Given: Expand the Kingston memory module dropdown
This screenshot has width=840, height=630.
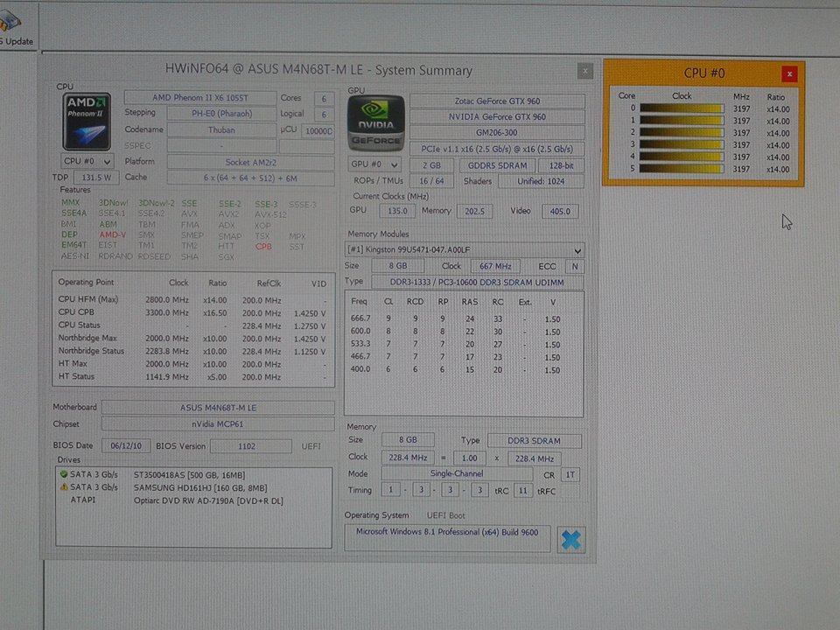Looking at the screenshot, I should click(x=464, y=250).
